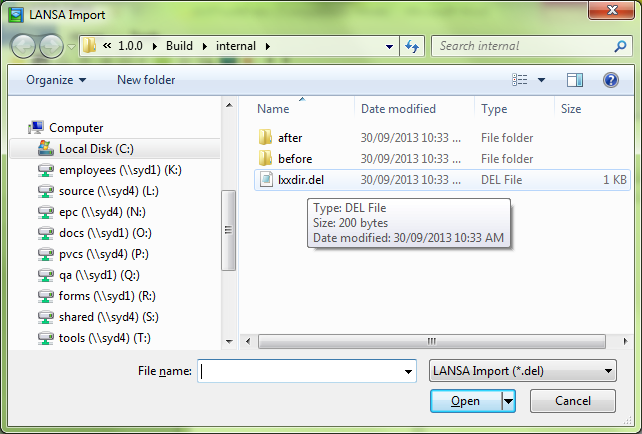Sort by the Name column header
The height and width of the screenshot is (434, 642).
click(x=273, y=109)
